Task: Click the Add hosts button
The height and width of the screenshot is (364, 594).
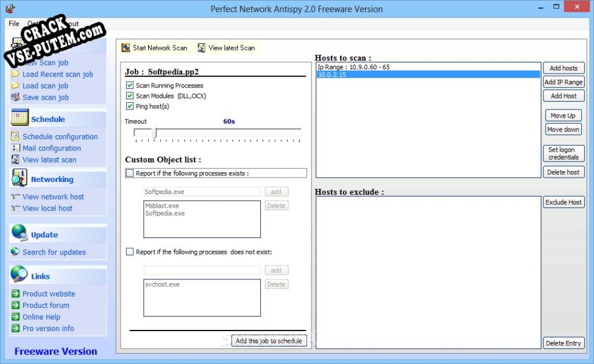Action: (x=564, y=68)
